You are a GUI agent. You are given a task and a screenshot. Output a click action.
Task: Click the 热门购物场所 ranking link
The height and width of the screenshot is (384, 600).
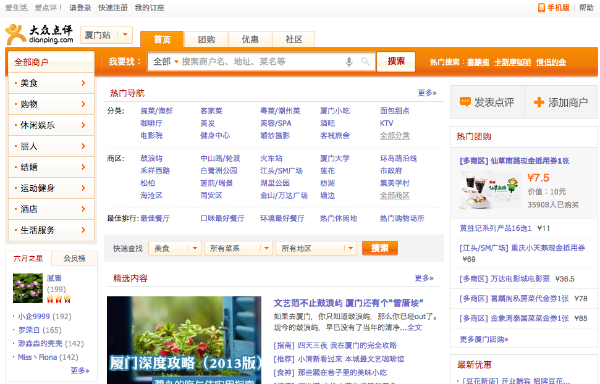[402, 218]
